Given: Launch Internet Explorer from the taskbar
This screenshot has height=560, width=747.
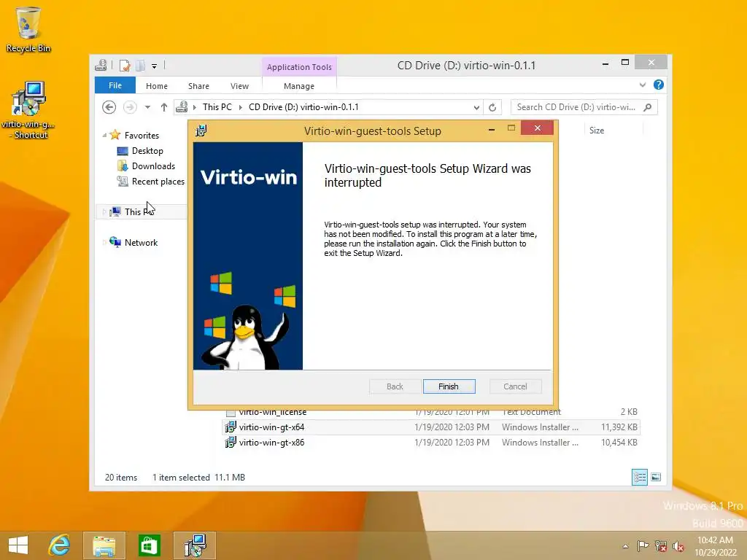Looking at the screenshot, I should (x=59, y=545).
